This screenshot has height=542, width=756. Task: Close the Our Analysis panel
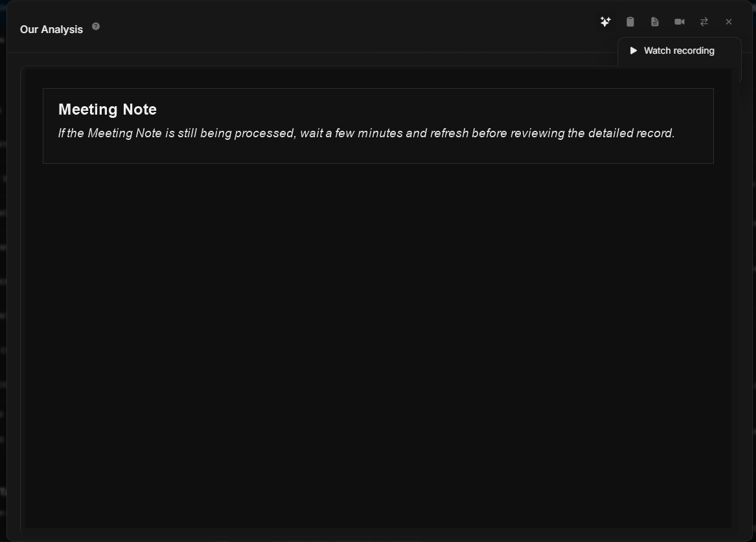tap(729, 21)
